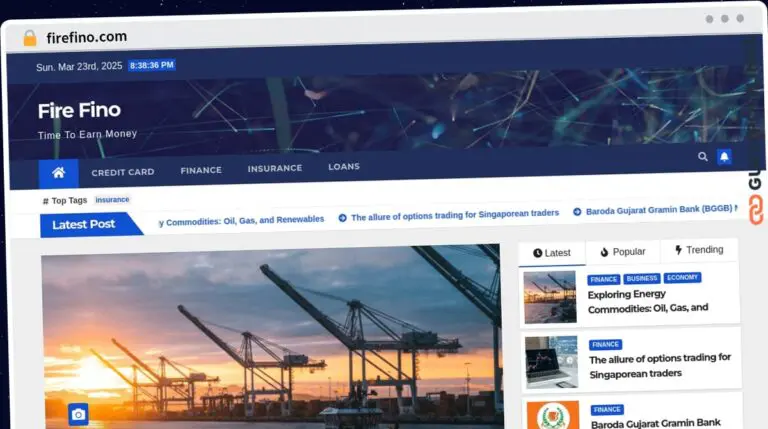Open the Credit Card menu item
This screenshot has height=429, width=768.
[122, 172]
